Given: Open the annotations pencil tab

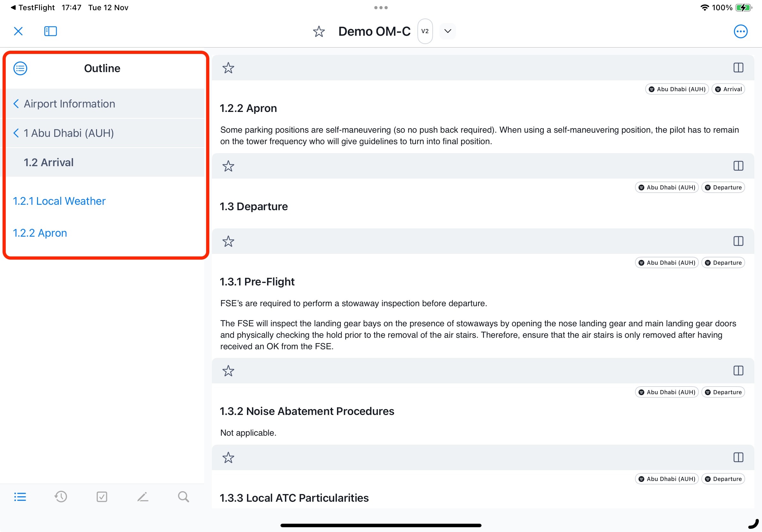Looking at the screenshot, I should (x=143, y=497).
